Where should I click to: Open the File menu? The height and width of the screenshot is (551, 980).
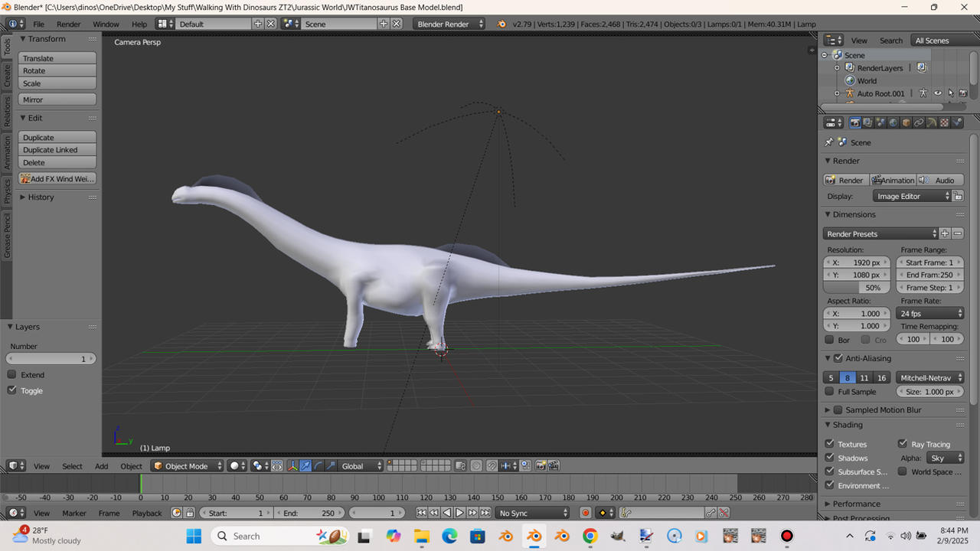(x=38, y=24)
